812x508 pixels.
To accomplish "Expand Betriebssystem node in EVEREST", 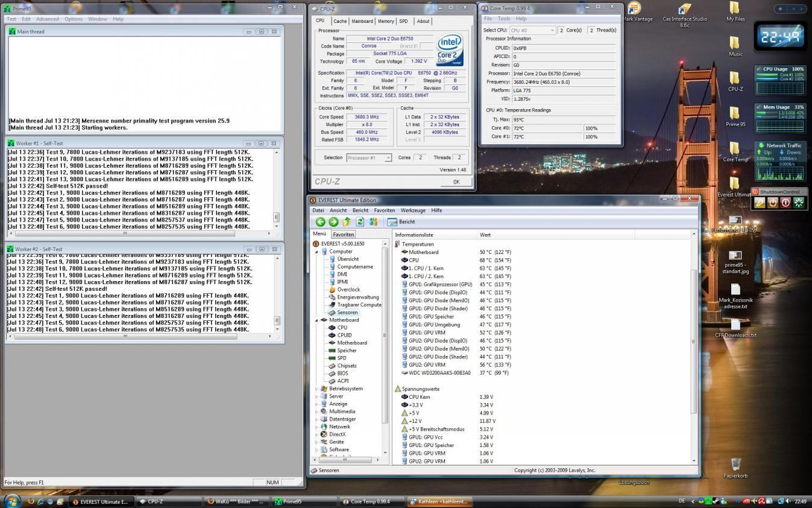I will [x=316, y=389].
